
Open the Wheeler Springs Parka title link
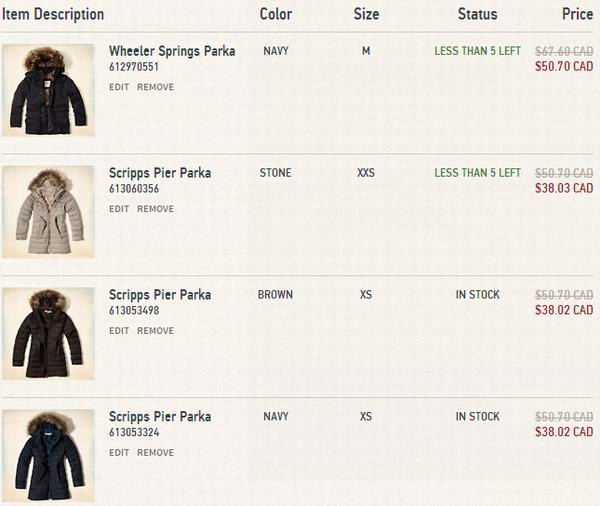[x=172, y=51]
